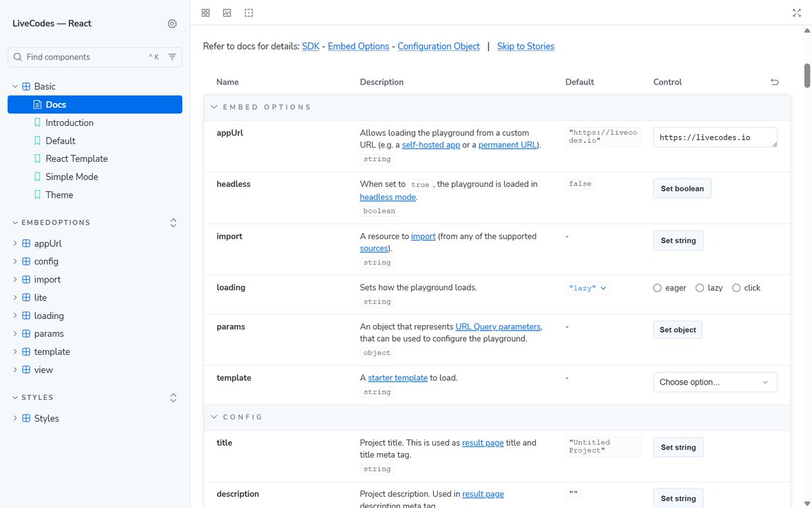Click Set string for description
Image resolution: width=812 pixels, height=508 pixels.
678,498
